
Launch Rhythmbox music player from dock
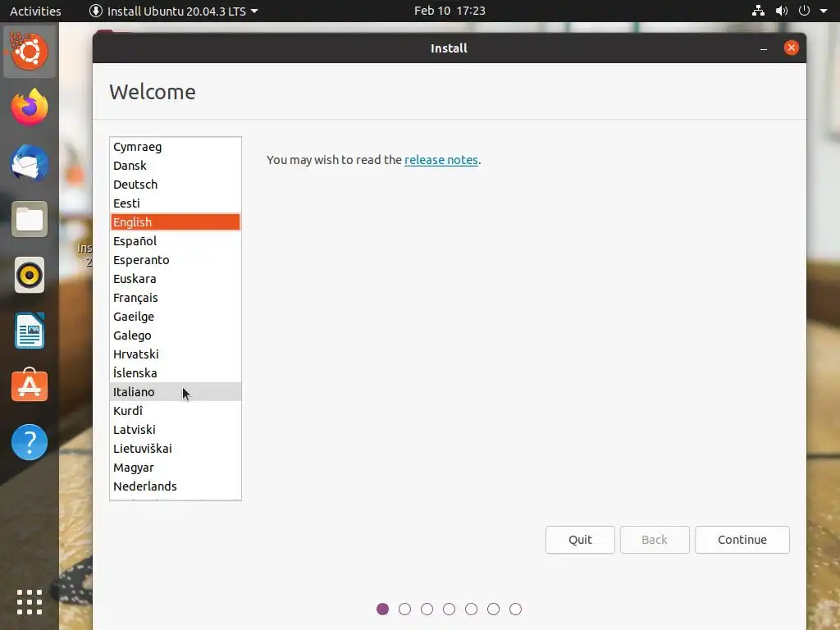[29, 276]
